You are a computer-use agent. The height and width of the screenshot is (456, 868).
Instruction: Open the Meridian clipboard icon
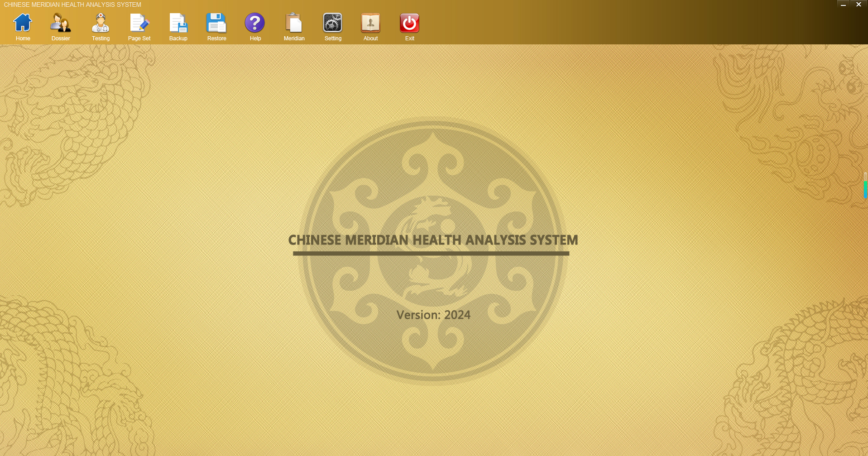coord(294,23)
